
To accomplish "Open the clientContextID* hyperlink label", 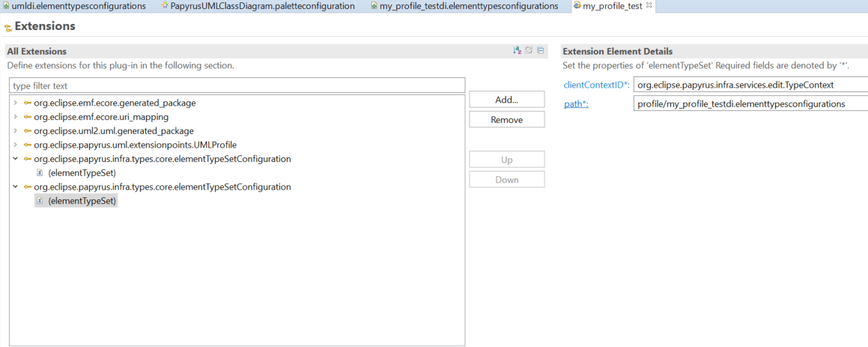I will (597, 85).
